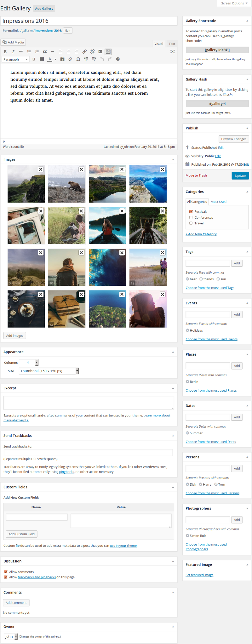Expand the Screen Options panel
The width and height of the screenshot is (252, 644).
pos(234,3)
